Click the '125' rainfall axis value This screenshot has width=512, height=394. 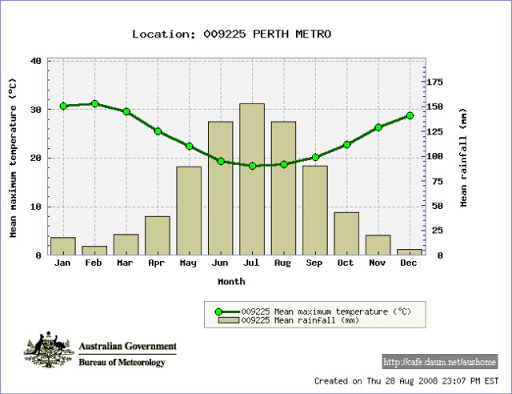(435, 132)
